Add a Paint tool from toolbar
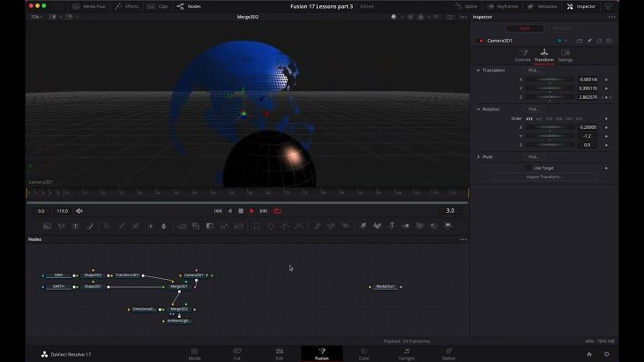This screenshot has width=644, height=362. [90, 226]
